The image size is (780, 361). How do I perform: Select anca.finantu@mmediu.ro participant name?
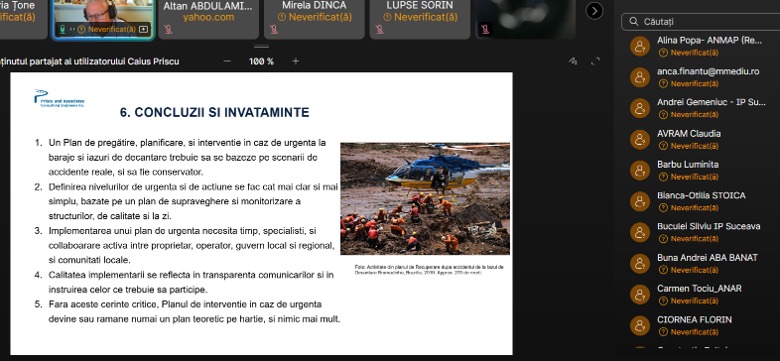708,72
